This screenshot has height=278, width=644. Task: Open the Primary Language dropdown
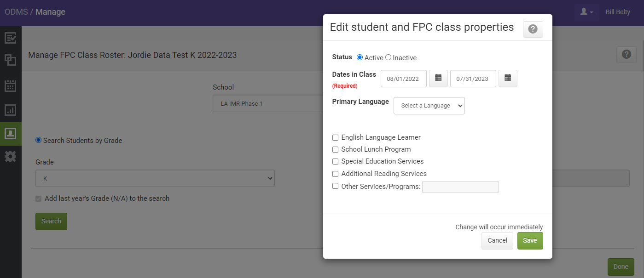tap(429, 106)
